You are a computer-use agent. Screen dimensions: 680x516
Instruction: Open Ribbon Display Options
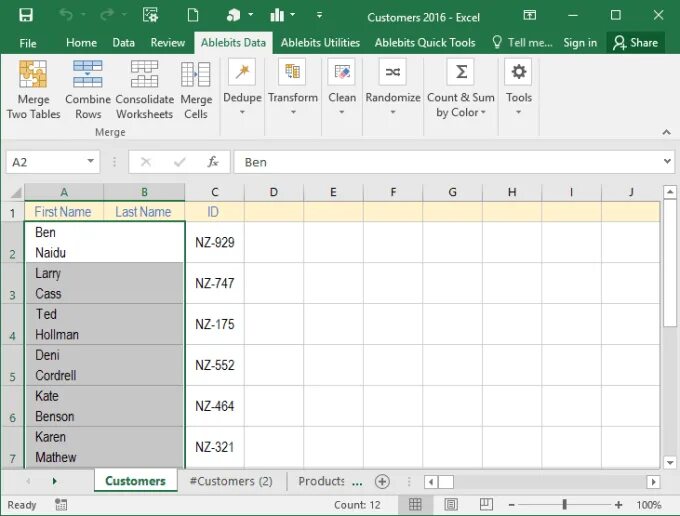pyautogui.click(x=529, y=15)
